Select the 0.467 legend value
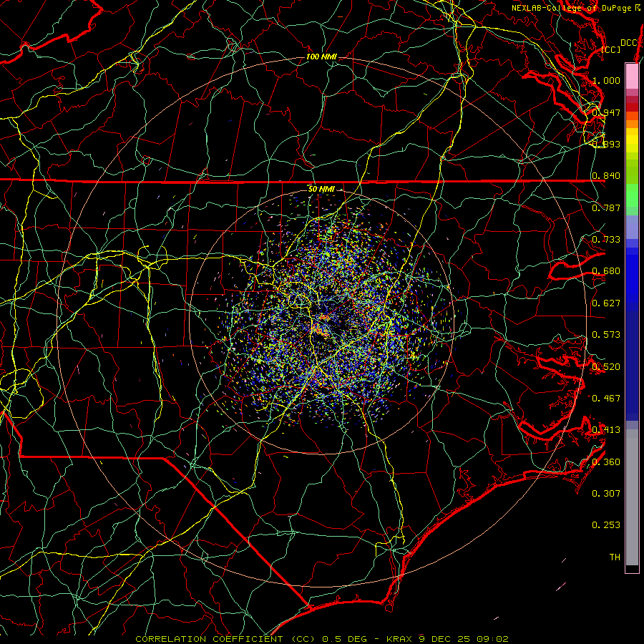 click(x=606, y=399)
